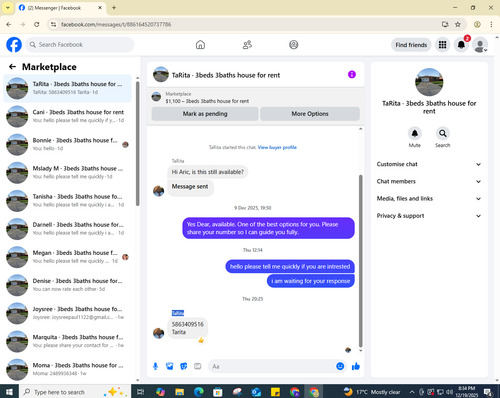Image resolution: width=500 pixels, height=398 pixels.
Task: Open the Megan conversation
Action: [67, 257]
